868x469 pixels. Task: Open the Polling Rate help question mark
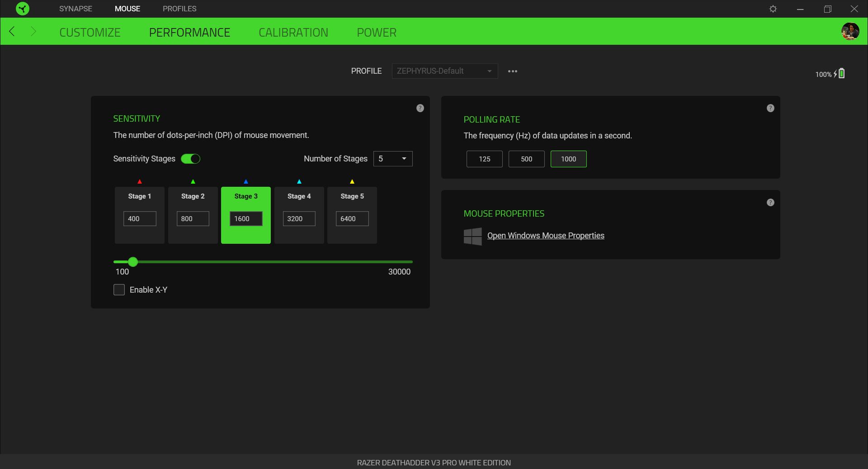click(x=770, y=108)
